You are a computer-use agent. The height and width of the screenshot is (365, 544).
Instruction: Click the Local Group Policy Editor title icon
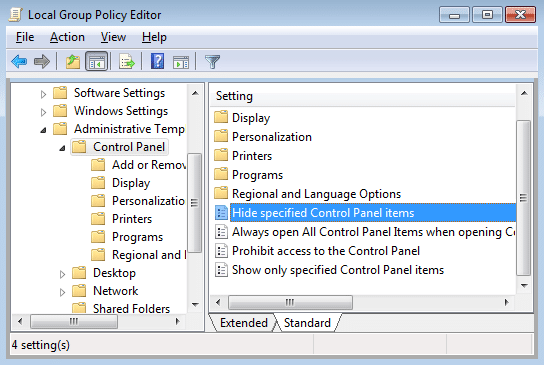click(16, 15)
